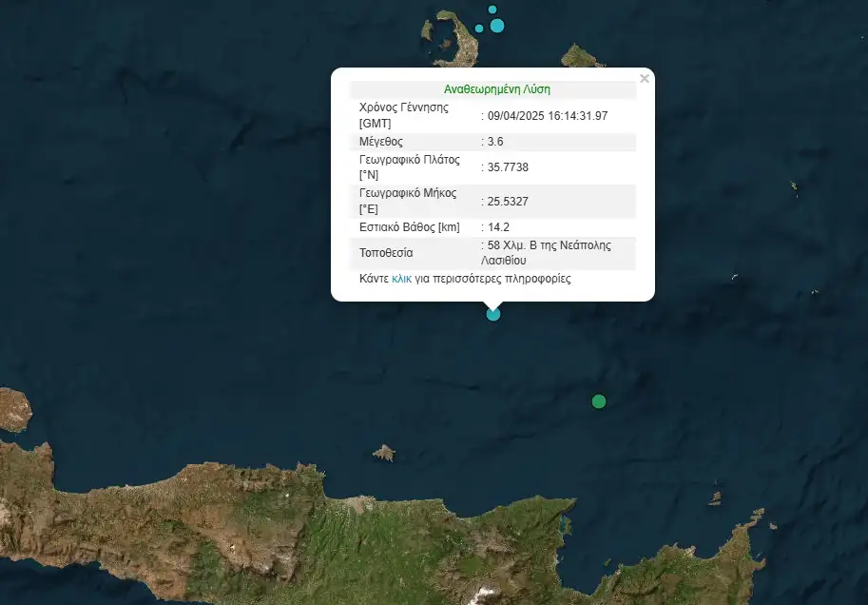This screenshot has height=605, width=868.
Task: Click the origin time value 09/04/2025 16:14:31.97
Action: click(x=548, y=116)
